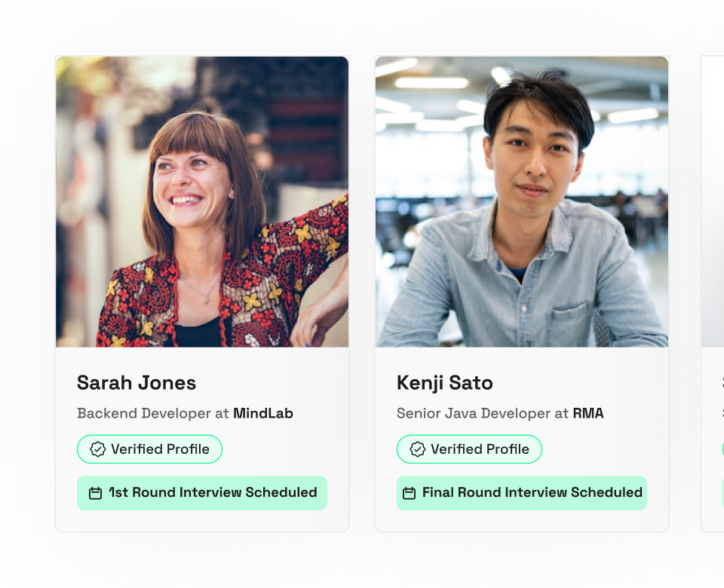Click Kenji's Verified Profile badge
724x588 pixels.
[469, 449]
